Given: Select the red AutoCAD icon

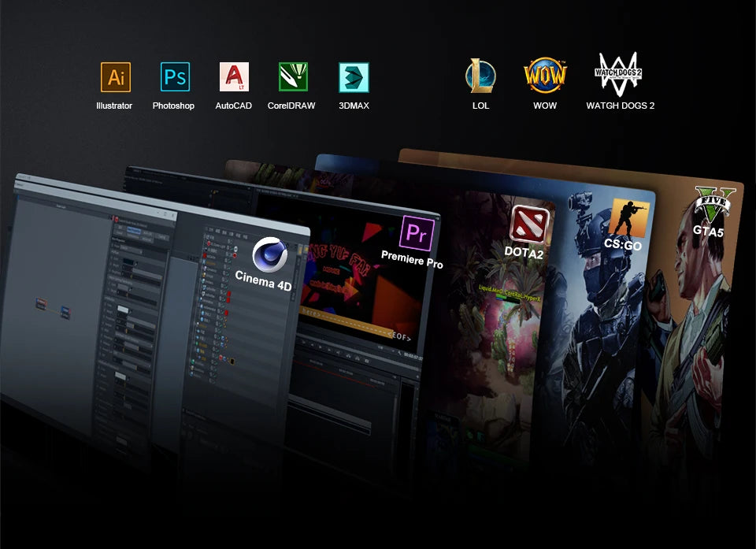Looking at the screenshot, I should point(234,77).
